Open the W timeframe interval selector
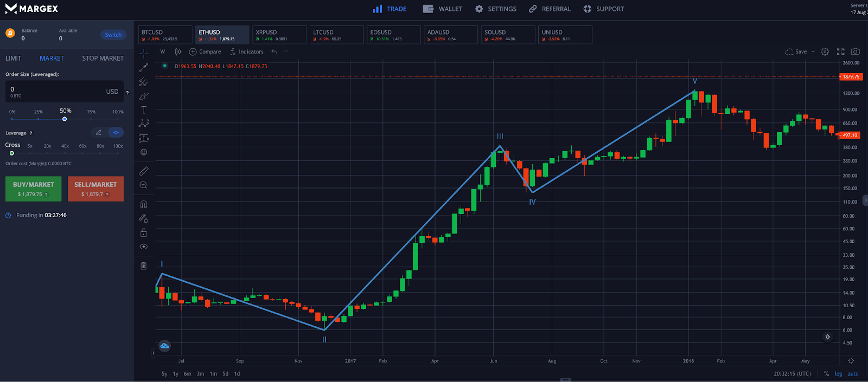This screenshot has width=868, height=382. click(163, 52)
